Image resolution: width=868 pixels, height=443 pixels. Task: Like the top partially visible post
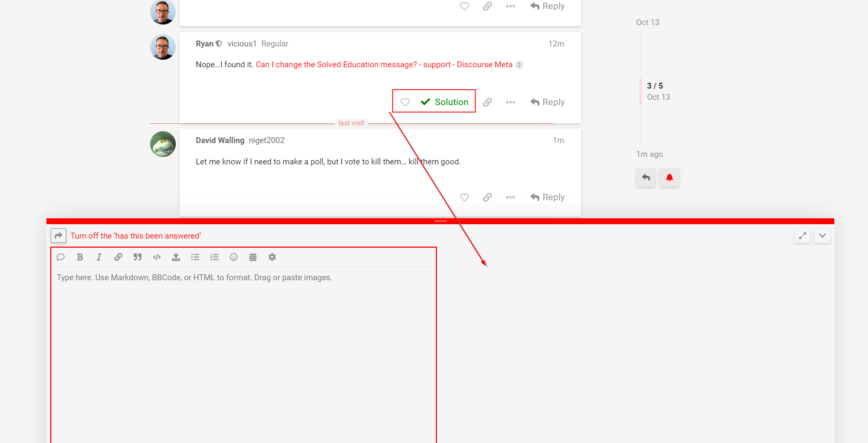(464, 6)
